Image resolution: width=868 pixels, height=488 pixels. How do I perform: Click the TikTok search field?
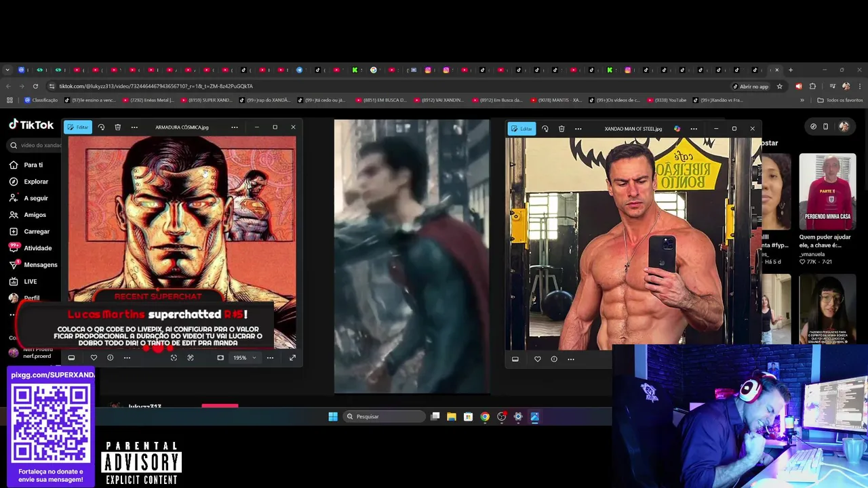[x=35, y=145]
